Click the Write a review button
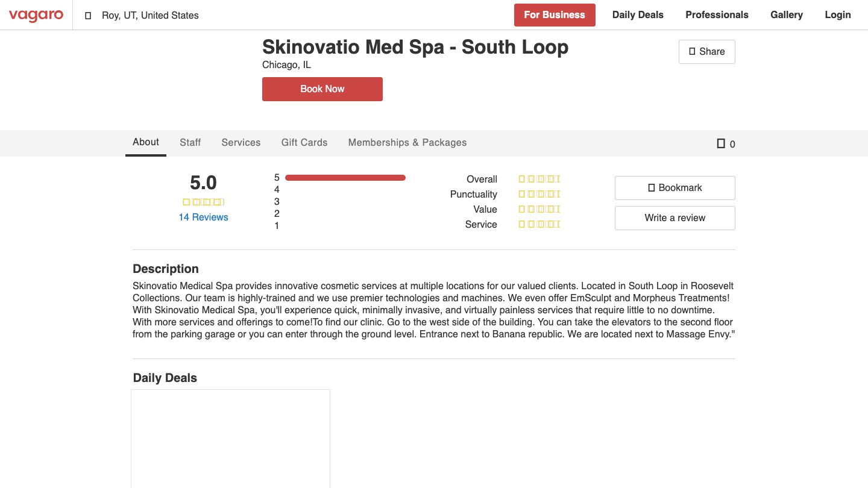The image size is (868, 488). click(x=675, y=217)
